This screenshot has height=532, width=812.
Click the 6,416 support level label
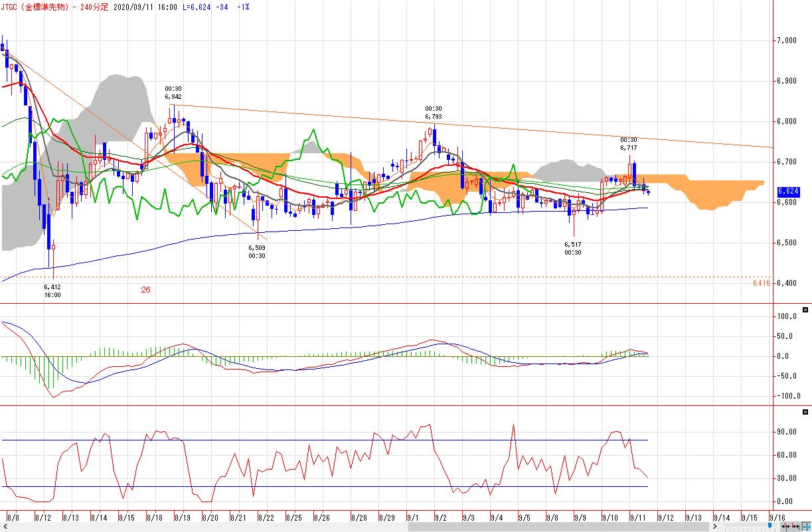[761, 283]
